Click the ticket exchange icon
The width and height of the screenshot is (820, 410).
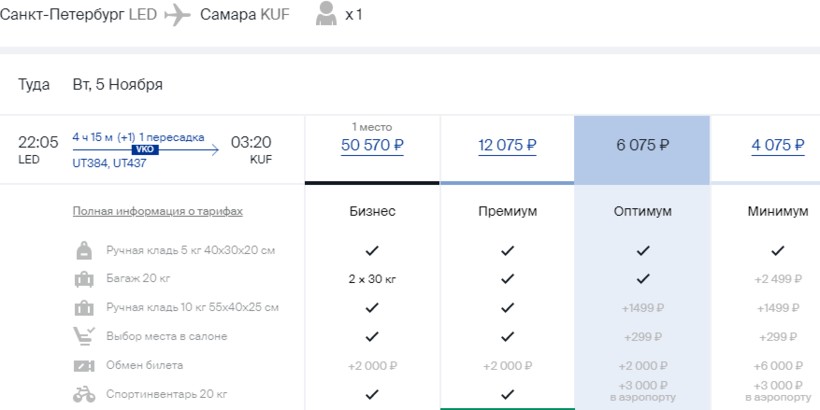pos(84,365)
